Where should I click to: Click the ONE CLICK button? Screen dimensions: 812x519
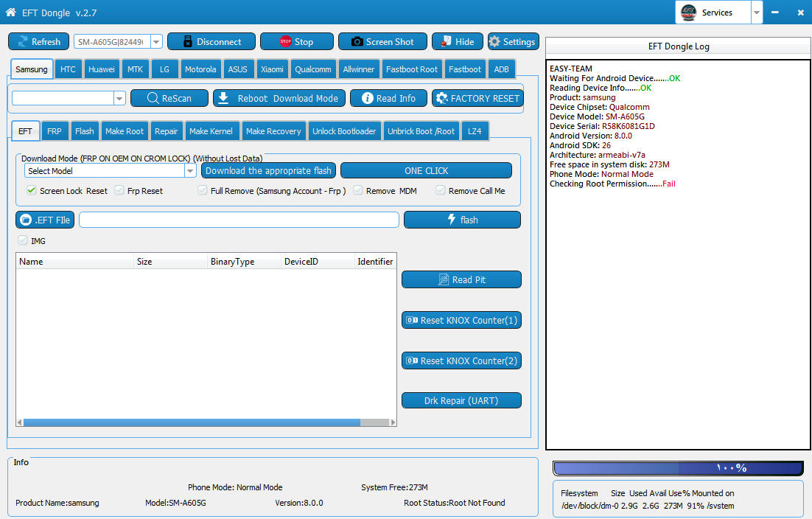point(426,170)
